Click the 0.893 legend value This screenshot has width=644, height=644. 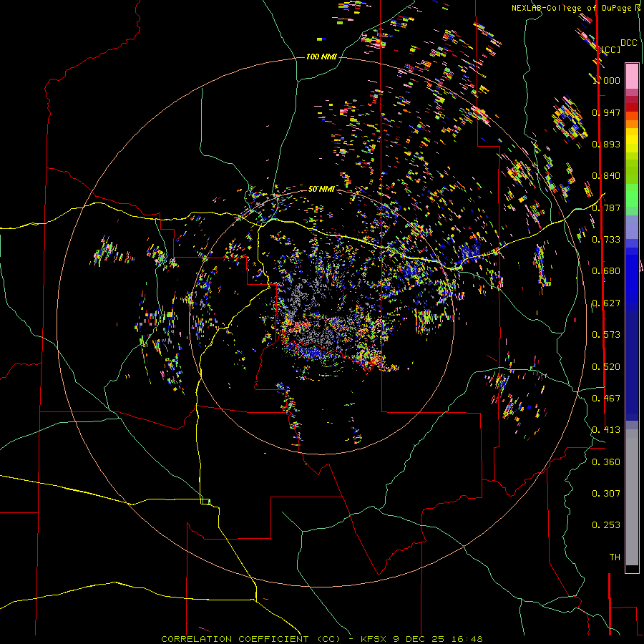coord(606,144)
